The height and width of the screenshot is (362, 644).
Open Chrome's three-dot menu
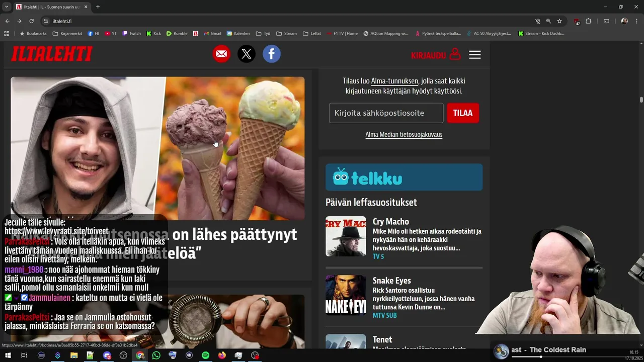637,21
